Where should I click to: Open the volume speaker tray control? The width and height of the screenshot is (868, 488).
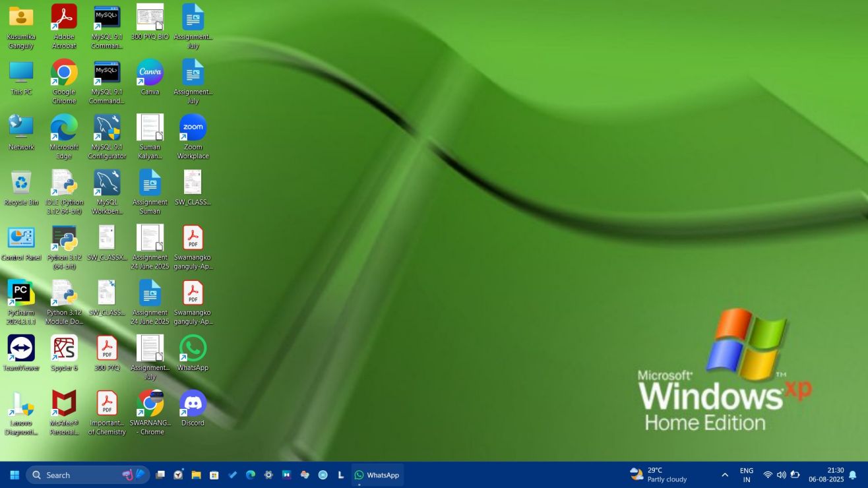point(782,475)
